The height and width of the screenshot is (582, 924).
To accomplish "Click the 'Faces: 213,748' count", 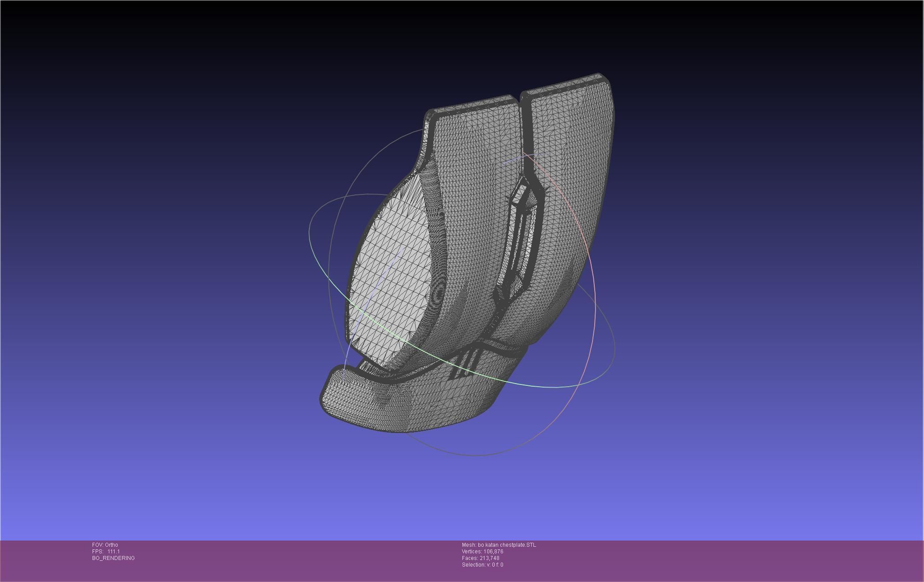I will click(x=481, y=558).
